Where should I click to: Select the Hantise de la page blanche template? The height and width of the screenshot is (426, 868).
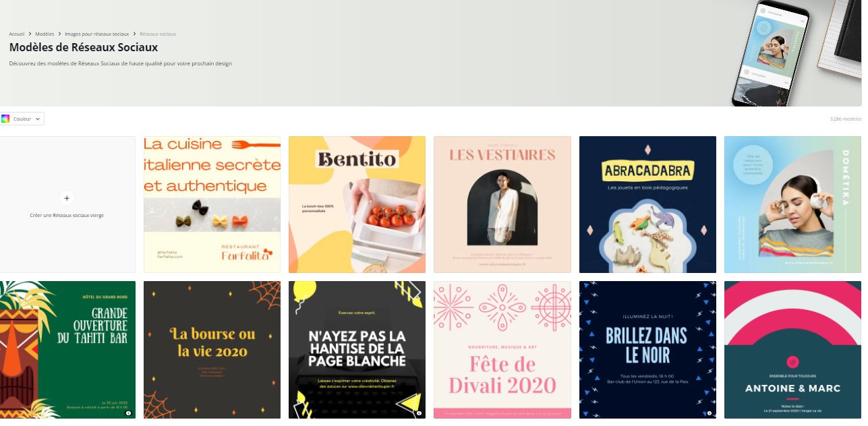[x=357, y=350]
